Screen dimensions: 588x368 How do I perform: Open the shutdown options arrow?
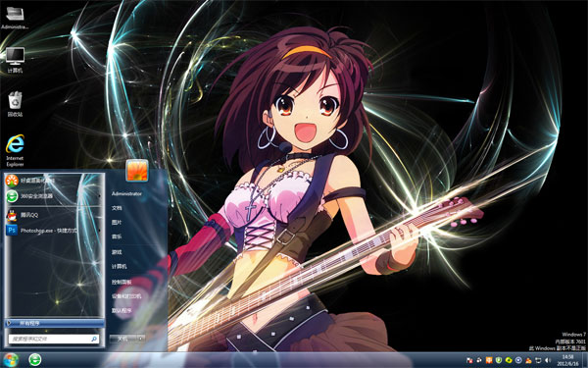140,339
